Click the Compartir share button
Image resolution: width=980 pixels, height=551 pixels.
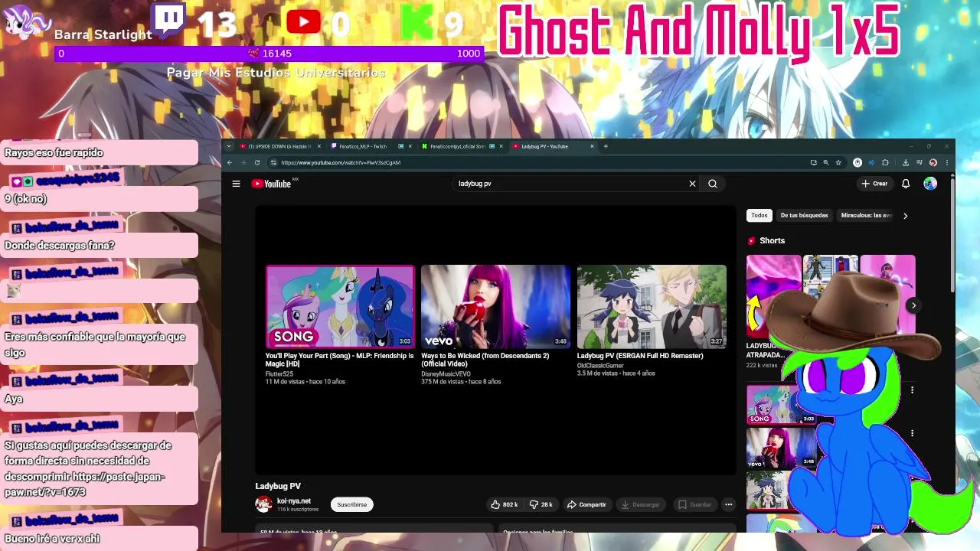pos(586,504)
